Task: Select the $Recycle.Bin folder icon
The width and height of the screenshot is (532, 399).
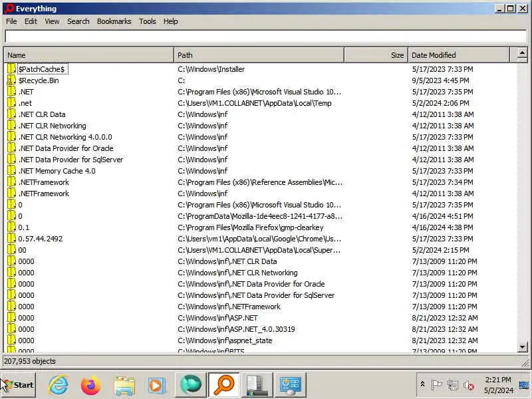Action: click(x=11, y=80)
